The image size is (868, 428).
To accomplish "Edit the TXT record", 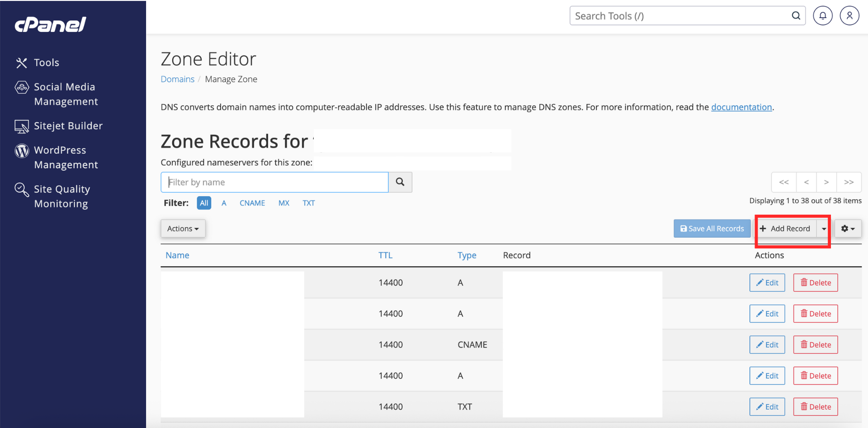I will [767, 407].
